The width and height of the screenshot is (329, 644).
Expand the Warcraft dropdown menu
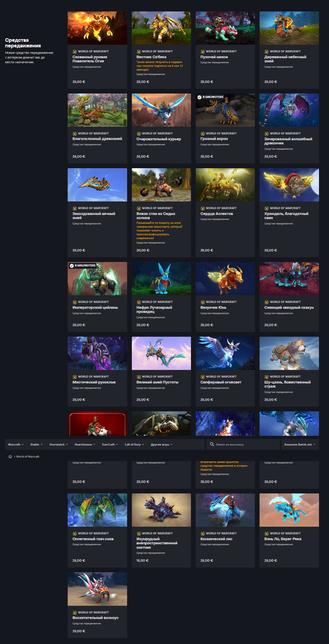coord(16,445)
